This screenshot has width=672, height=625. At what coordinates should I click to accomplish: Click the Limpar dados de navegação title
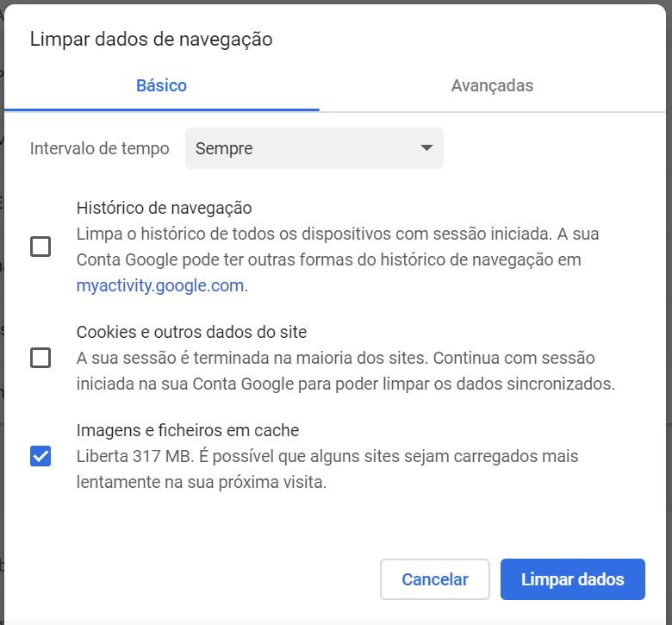click(152, 40)
